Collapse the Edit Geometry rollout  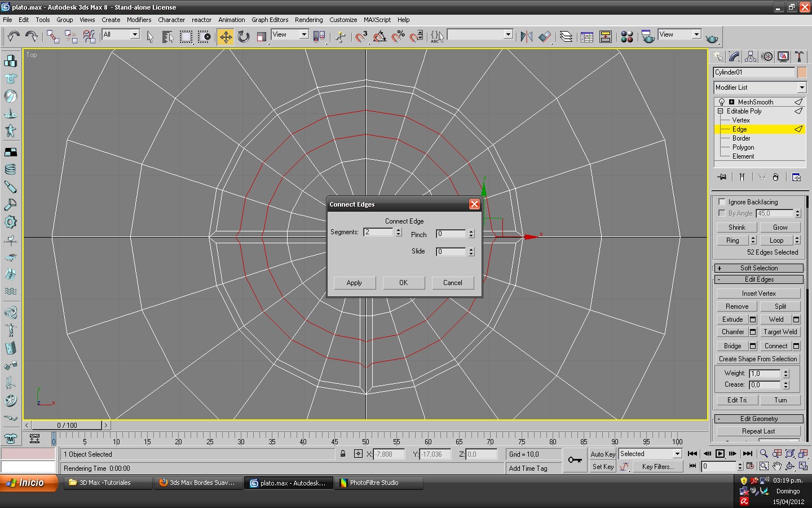[759, 419]
